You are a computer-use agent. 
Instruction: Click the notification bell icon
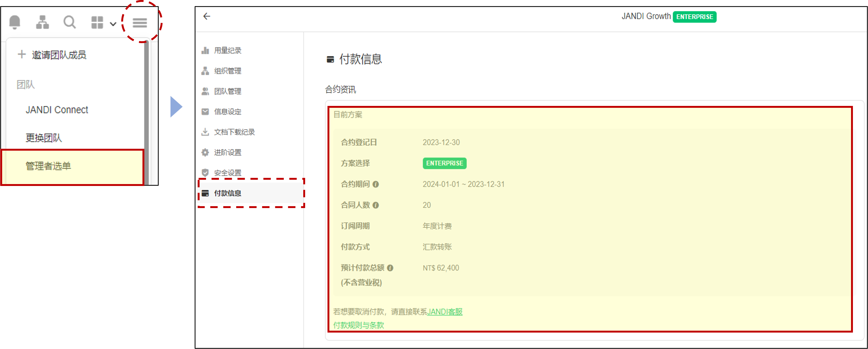pos(15,22)
